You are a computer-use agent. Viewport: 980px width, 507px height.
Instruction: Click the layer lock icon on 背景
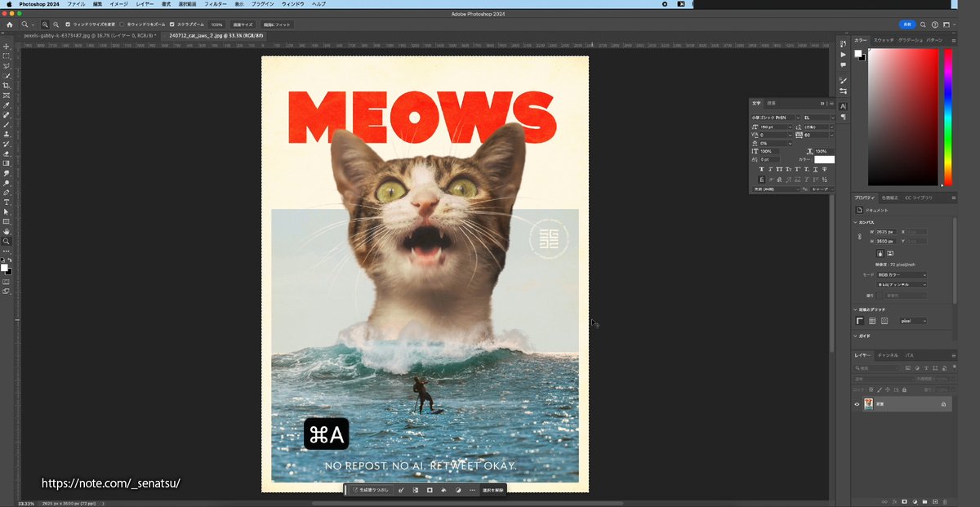click(943, 404)
